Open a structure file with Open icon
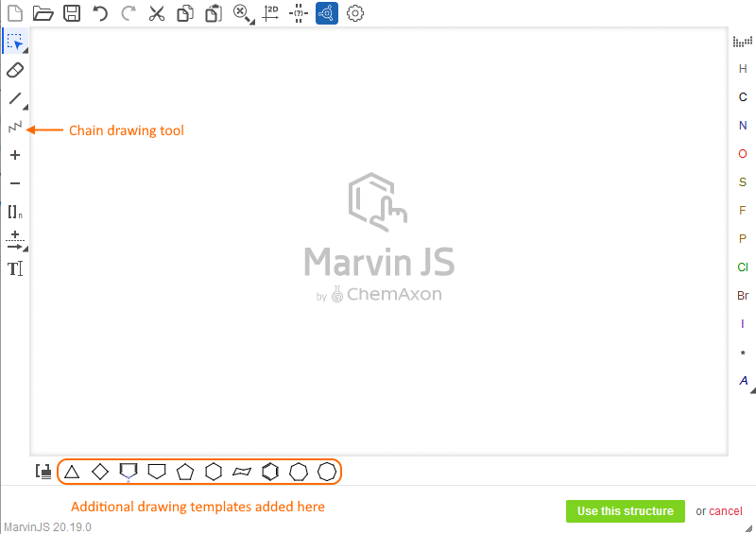The image size is (756, 534). click(x=43, y=13)
